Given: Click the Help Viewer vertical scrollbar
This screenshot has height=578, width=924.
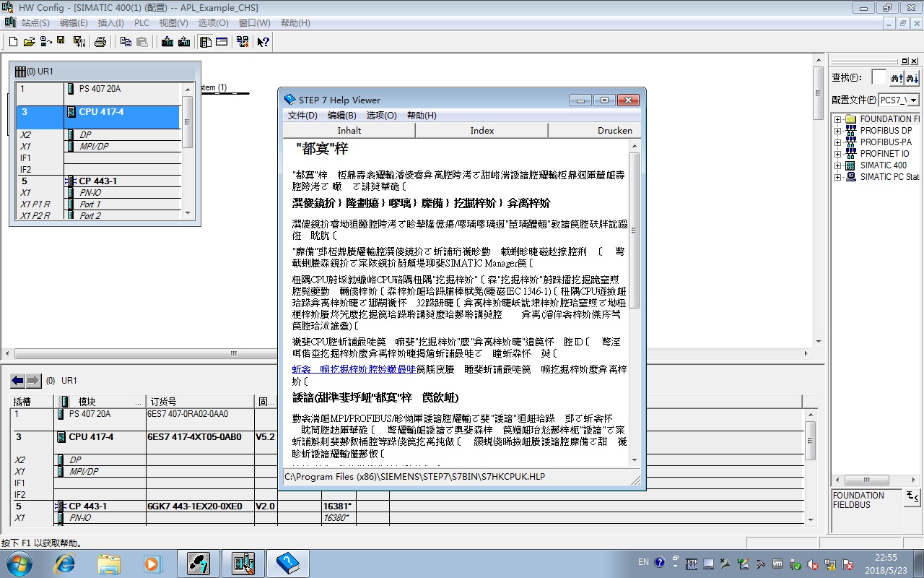Looking at the screenshot, I should pos(635,303).
